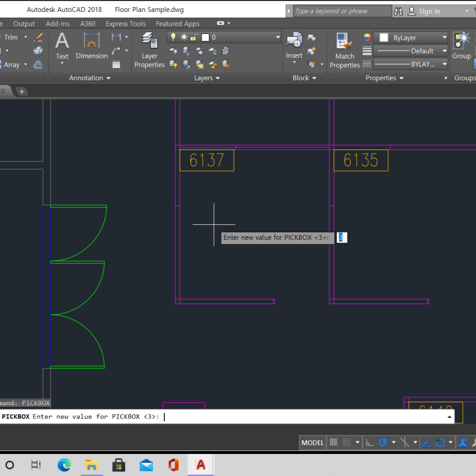Click the Insert block icon

(294, 40)
